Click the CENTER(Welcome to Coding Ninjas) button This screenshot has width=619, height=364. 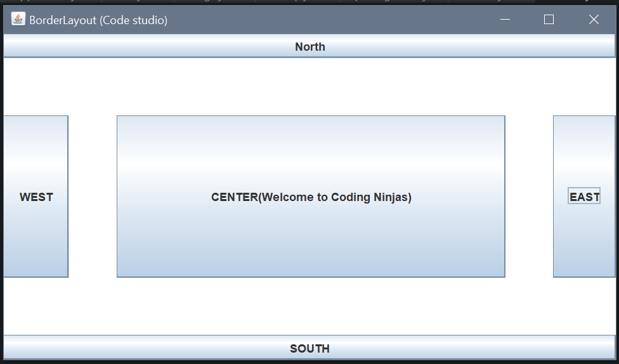[x=311, y=197]
